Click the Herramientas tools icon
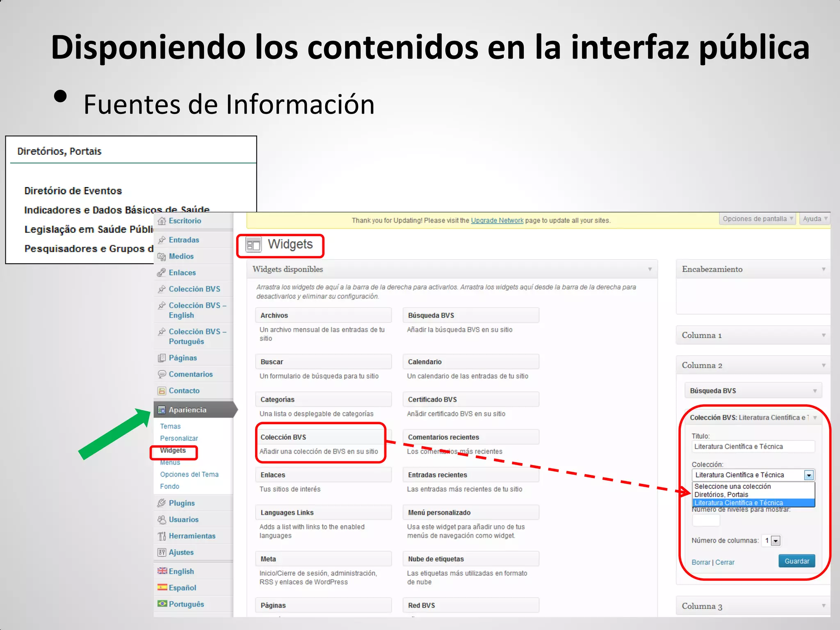The width and height of the screenshot is (840, 630). [162, 536]
